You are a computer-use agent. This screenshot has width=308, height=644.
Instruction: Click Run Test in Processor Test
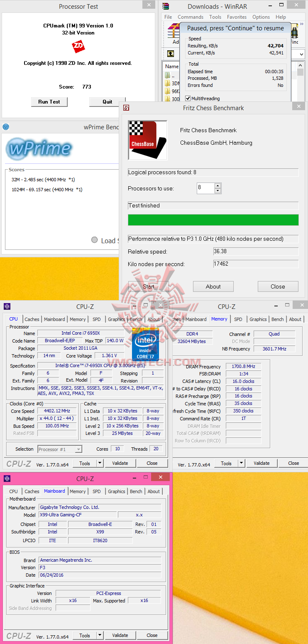pos(49,102)
